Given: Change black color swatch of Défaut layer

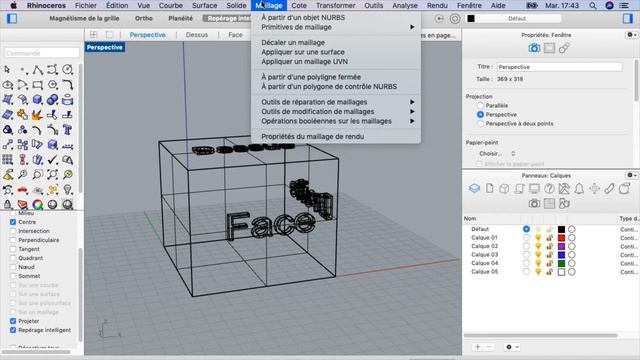Looking at the screenshot, I should (562, 229).
